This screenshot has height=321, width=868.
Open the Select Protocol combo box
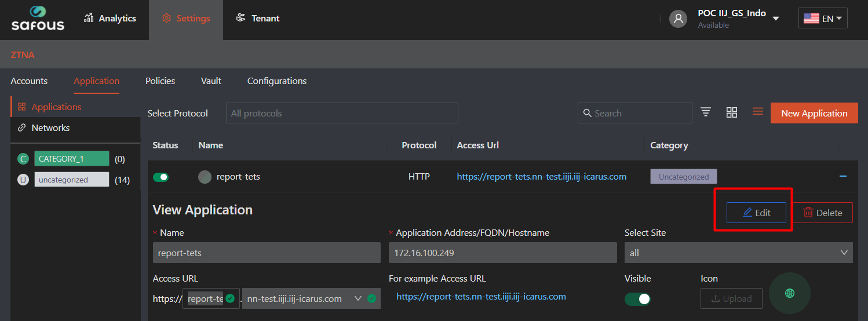click(342, 113)
